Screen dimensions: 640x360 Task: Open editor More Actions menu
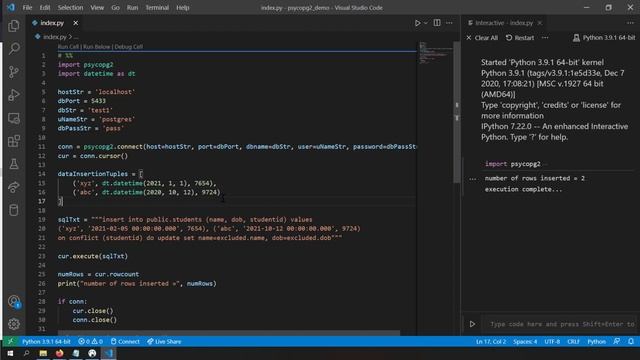click(449, 23)
